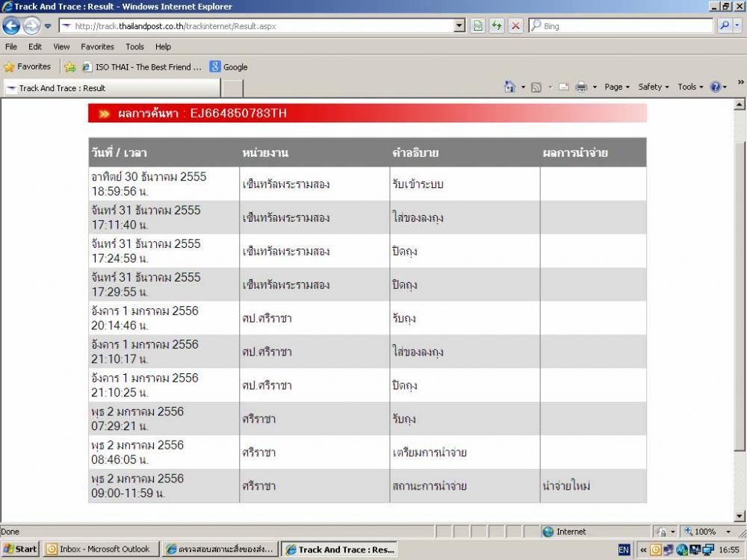
Task: Click the Print icon
Action: coord(581,87)
